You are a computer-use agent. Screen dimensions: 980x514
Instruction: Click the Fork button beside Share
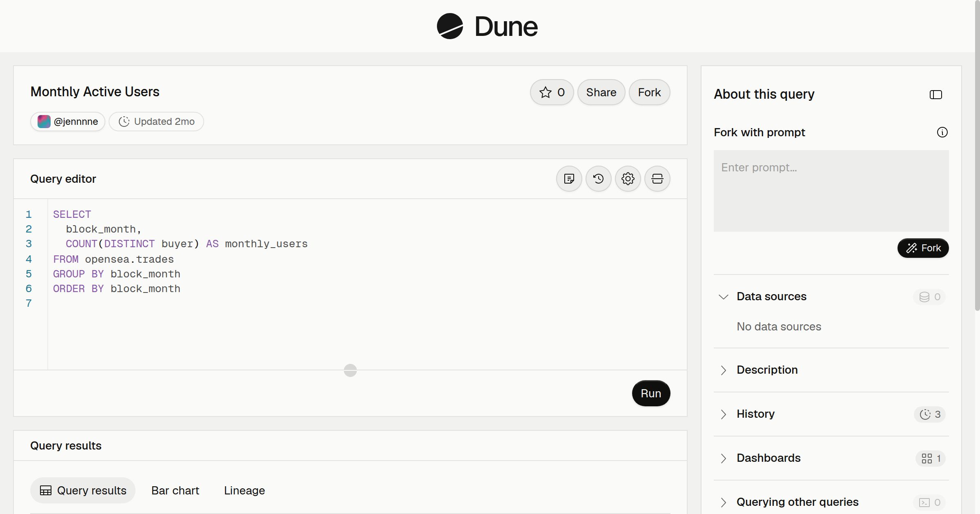point(649,92)
